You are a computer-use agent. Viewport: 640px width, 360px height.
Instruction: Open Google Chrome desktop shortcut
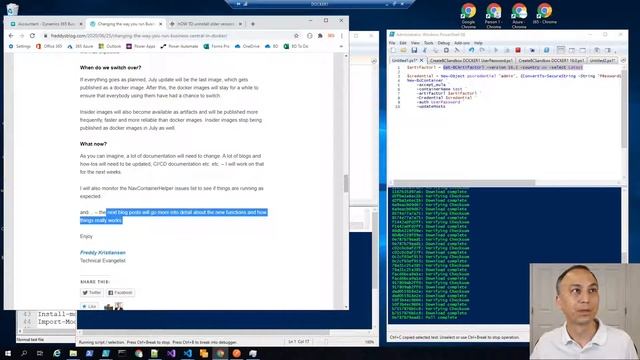point(468,16)
